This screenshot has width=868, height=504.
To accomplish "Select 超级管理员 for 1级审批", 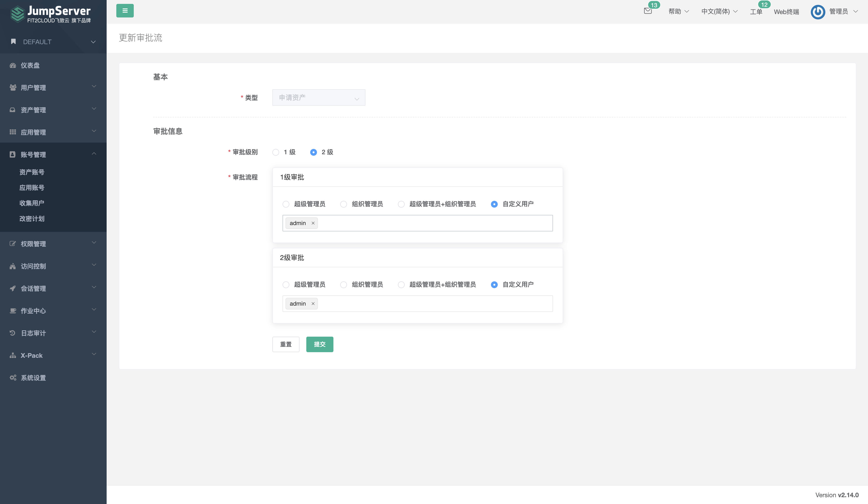I will coord(286,203).
